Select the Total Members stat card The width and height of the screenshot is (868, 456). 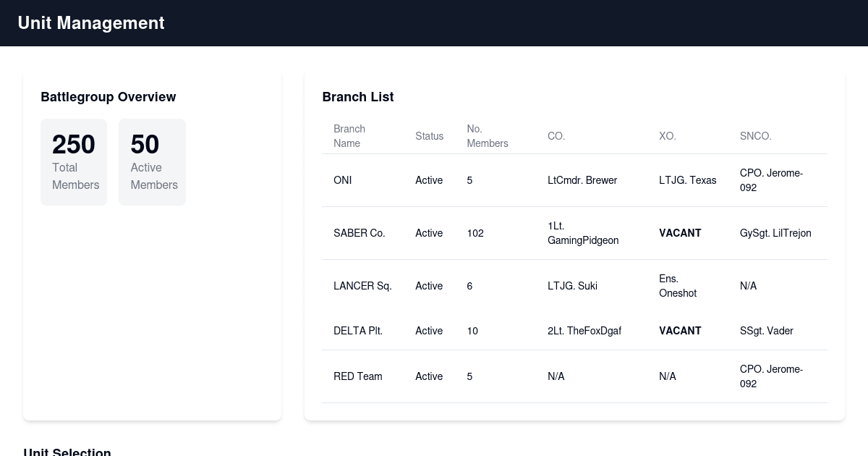(x=74, y=162)
